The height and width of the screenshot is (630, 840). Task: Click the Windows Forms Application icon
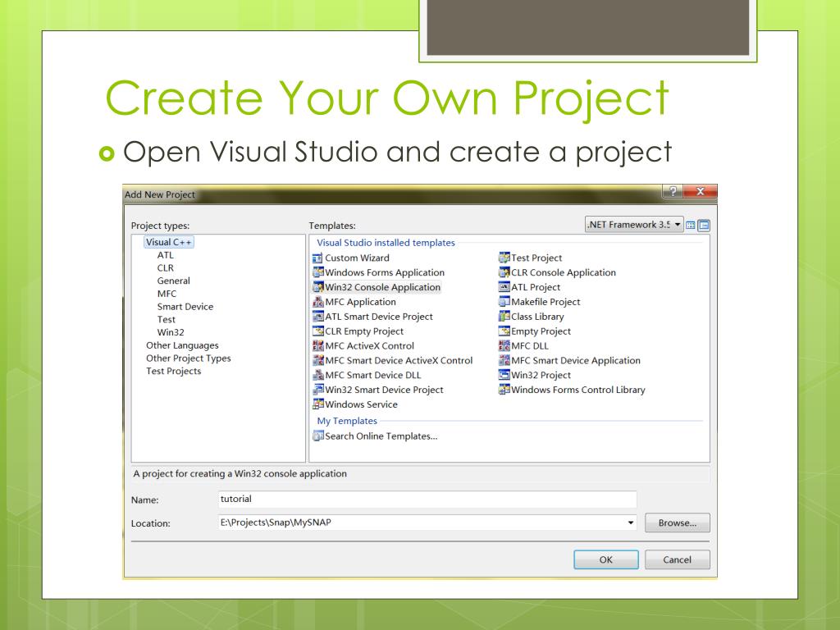tap(317, 272)
